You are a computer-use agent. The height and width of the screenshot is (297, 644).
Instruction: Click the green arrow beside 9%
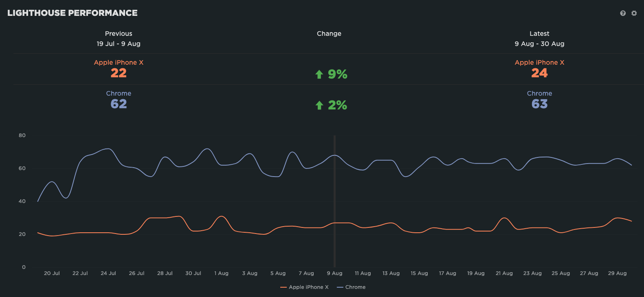click(319, 74)
